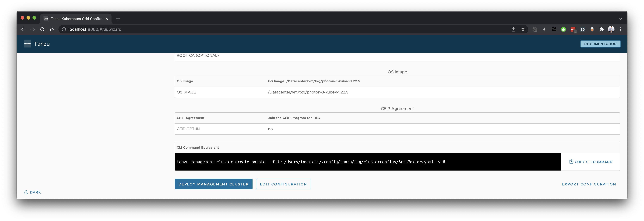Open a new browser tab
Viewport: 644px width, 221px height.
118,19
